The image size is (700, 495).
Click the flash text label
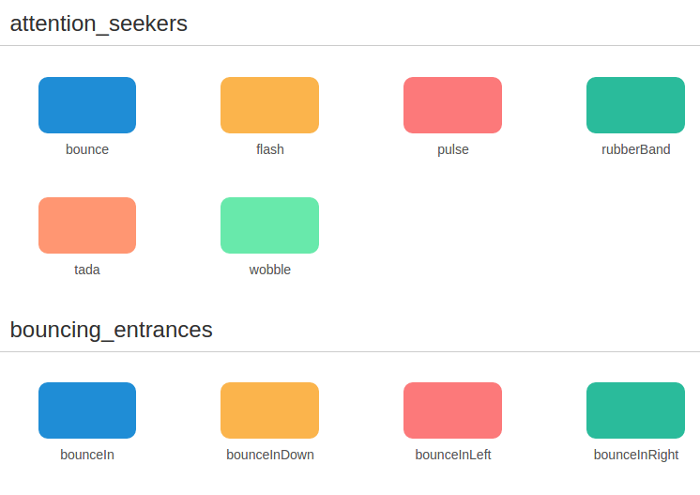click(270, 150)
